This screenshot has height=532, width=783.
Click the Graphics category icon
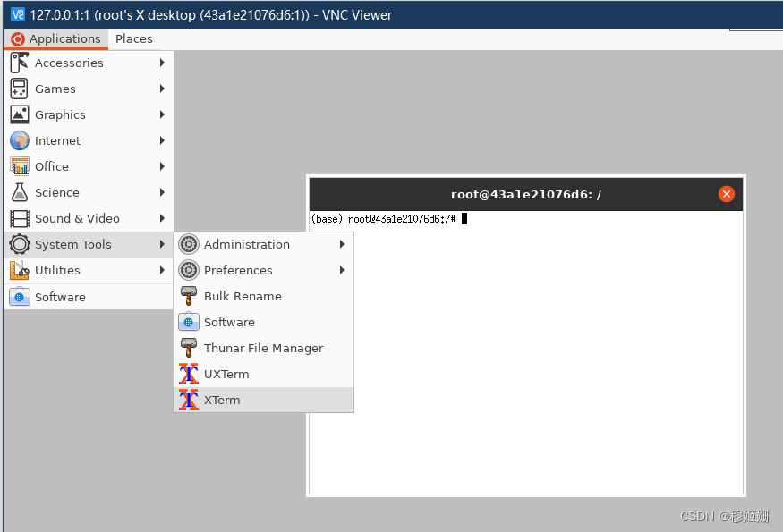pos(18,114)
